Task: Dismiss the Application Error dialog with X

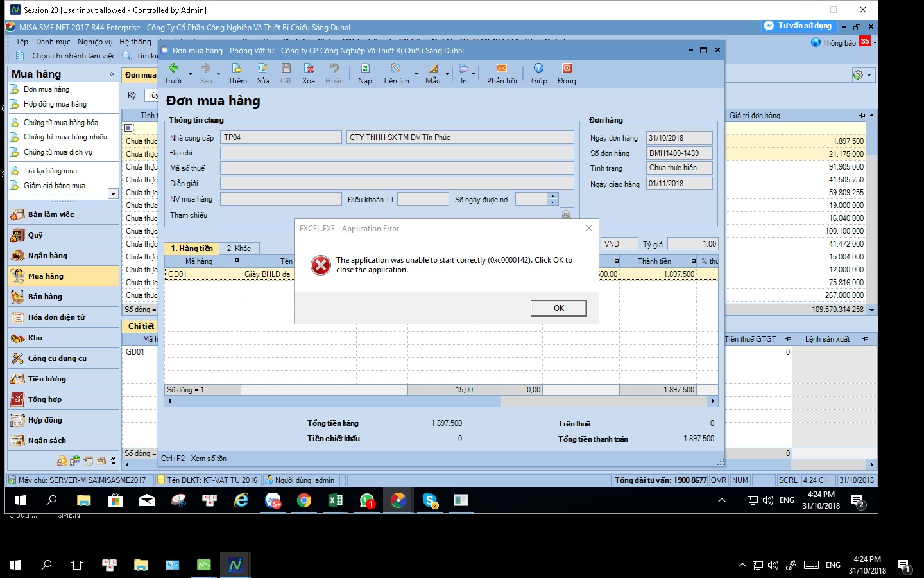Action: 589,228
